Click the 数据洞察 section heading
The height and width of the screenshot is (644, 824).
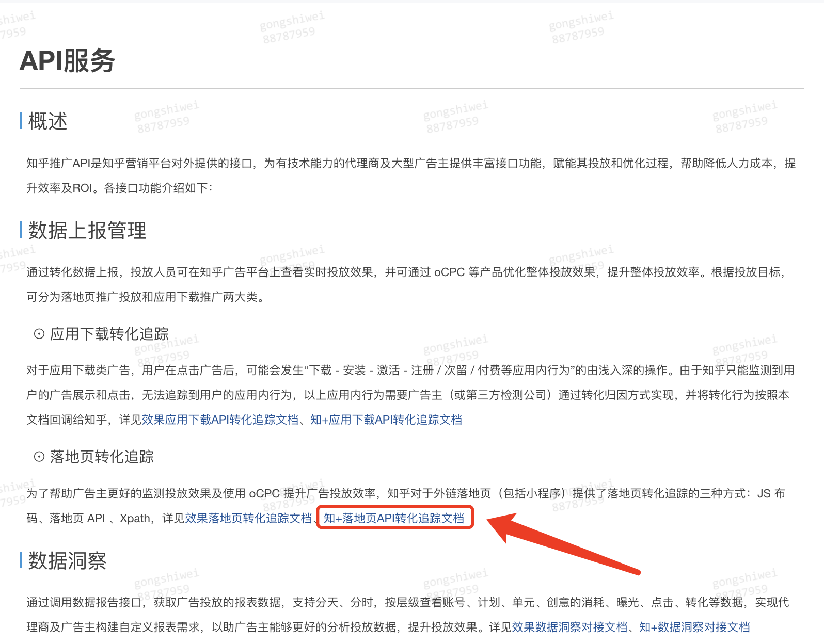tap(67, 560)
